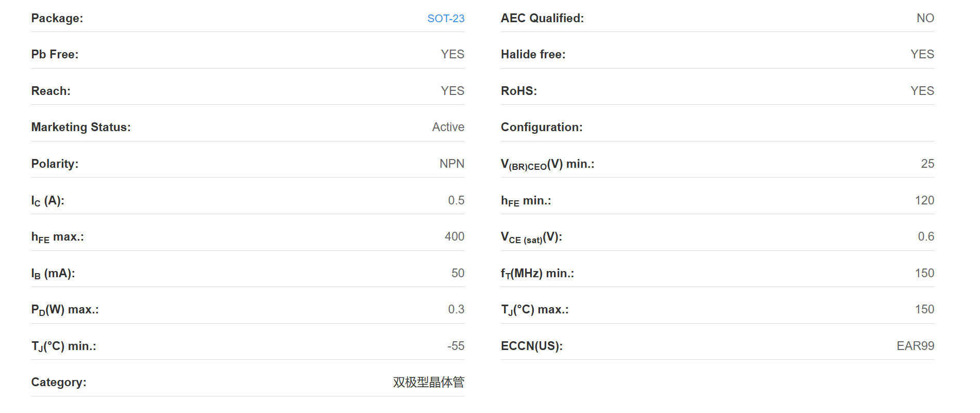
Task: Click the hFE min value 120
Action: coord(924,201)
